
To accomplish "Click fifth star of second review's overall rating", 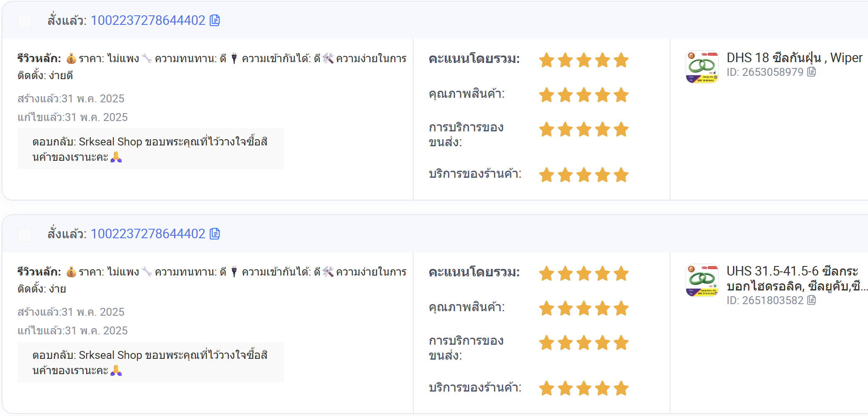I will [621, 273].
